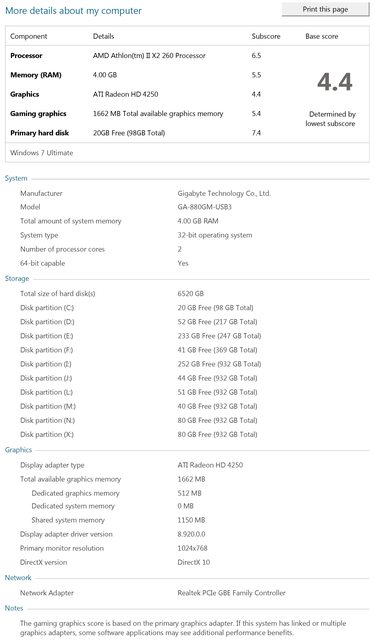Click the Network section heading

click(18, 578)
